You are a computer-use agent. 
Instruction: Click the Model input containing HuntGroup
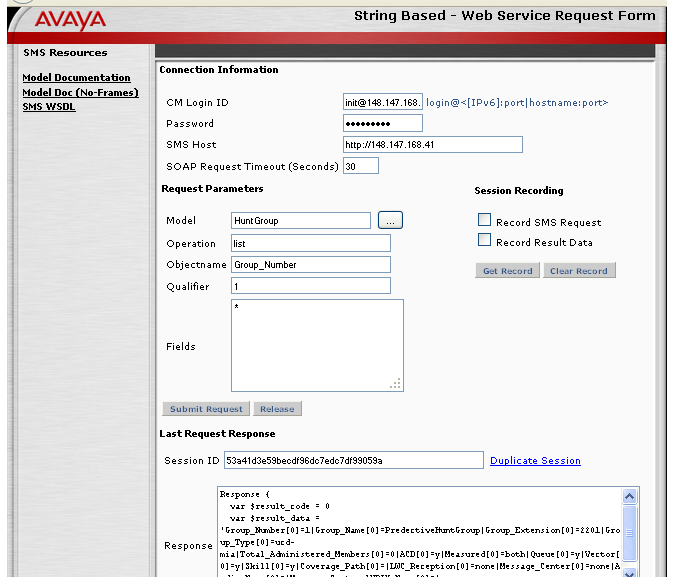(301, 220)
